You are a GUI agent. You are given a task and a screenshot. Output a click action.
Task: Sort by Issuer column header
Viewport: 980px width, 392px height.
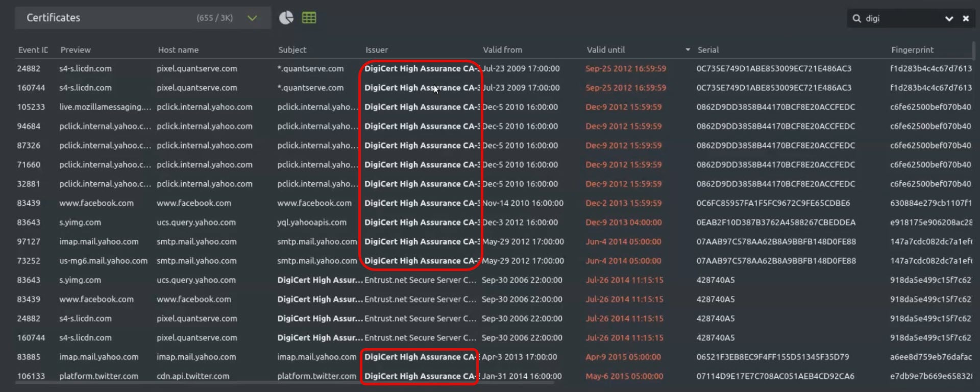(x=377, y=50)
